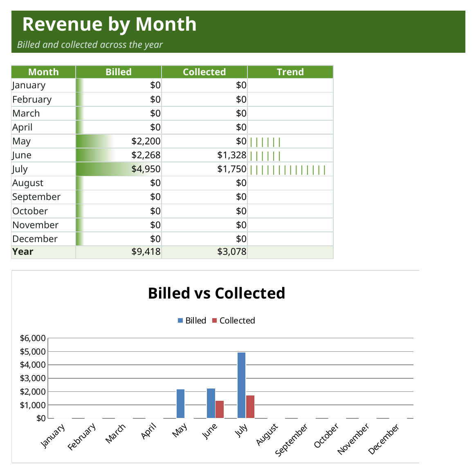Select the August row label in table
This screenshot has width=476, height=474.
point(28,183)
